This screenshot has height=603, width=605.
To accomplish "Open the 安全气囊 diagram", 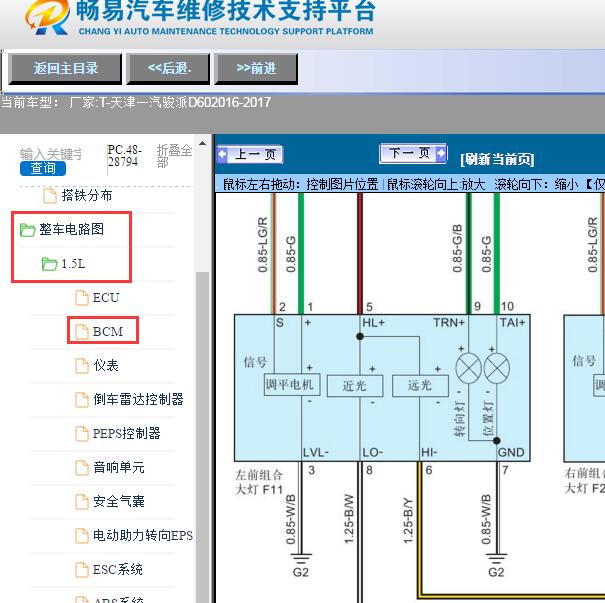I will click(119, 501).
